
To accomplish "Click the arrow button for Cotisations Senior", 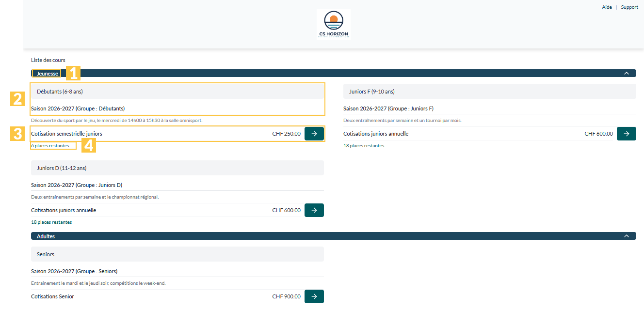I will [314, 296].
